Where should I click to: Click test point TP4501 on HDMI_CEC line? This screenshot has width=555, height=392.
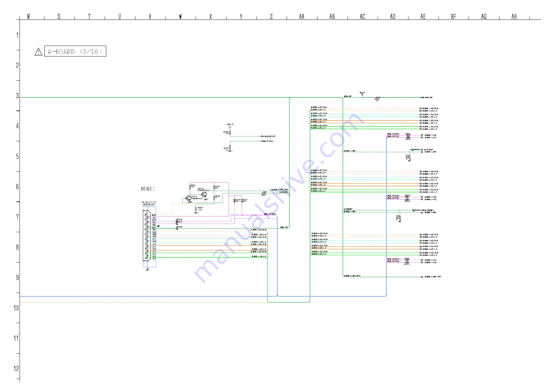(362, 94)
